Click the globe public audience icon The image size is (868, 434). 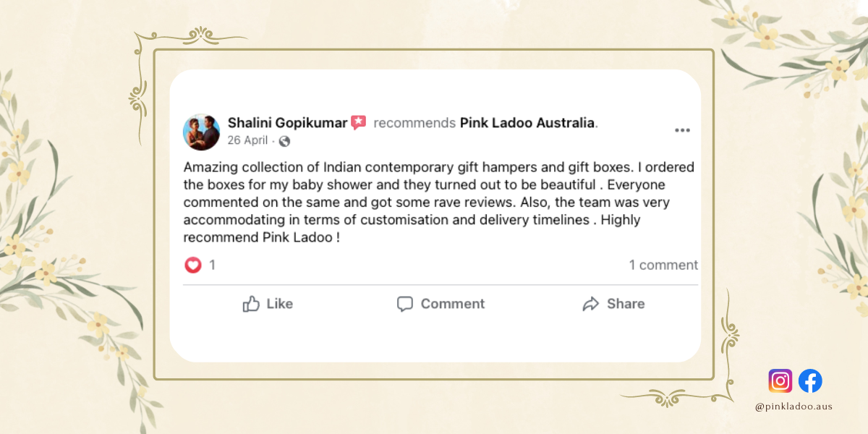(x=284, y=141)
